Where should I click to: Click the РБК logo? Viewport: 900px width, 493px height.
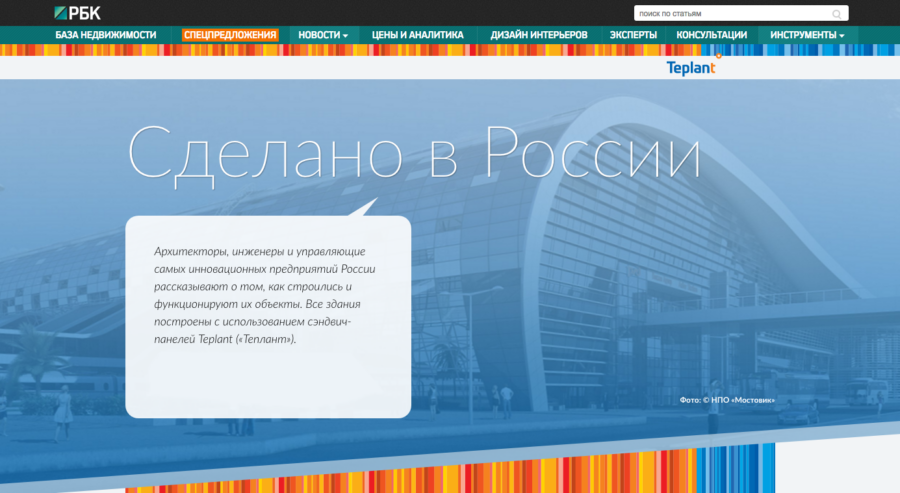(x=77, y=13)
